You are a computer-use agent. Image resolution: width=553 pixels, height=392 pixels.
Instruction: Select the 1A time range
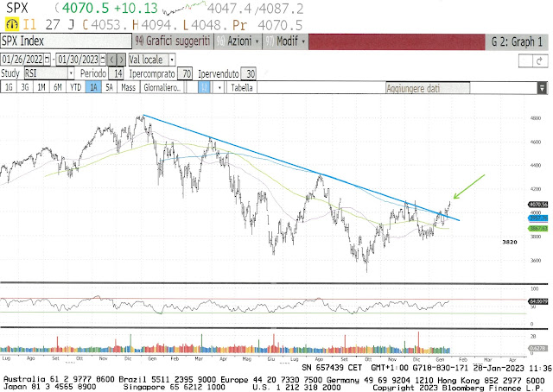pyautogui.click(x=93, y=87)
